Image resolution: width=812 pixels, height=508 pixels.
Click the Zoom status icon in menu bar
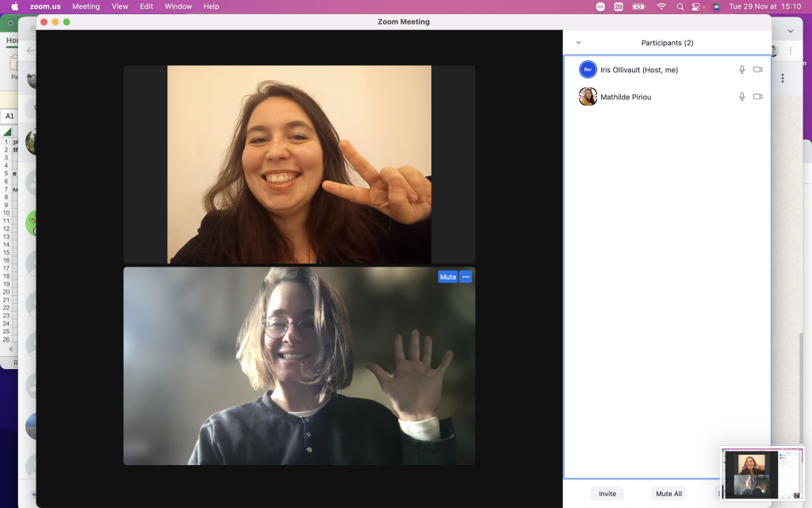[600, 6]
